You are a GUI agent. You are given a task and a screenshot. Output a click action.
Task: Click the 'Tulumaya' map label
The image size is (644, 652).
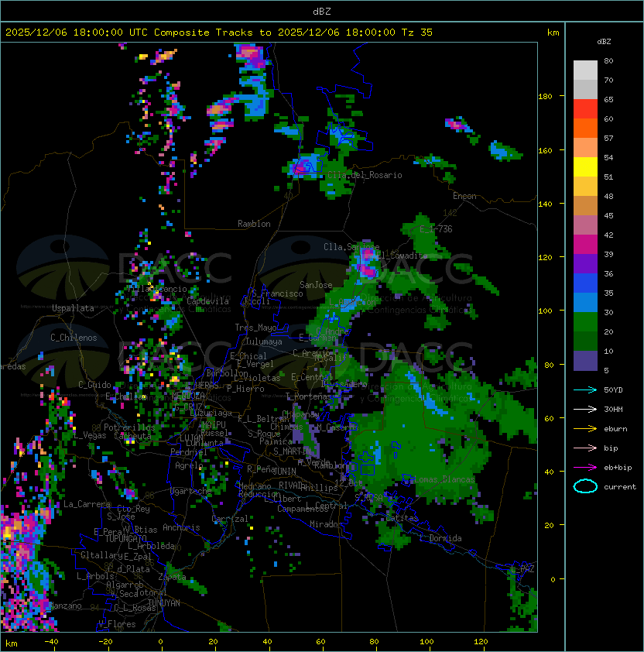[264, 341]
